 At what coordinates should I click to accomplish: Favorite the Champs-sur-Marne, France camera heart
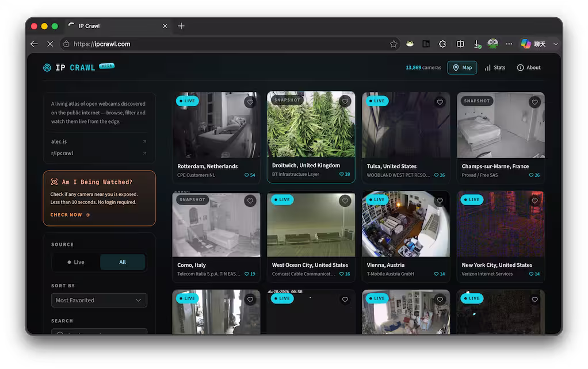[534, 102]
